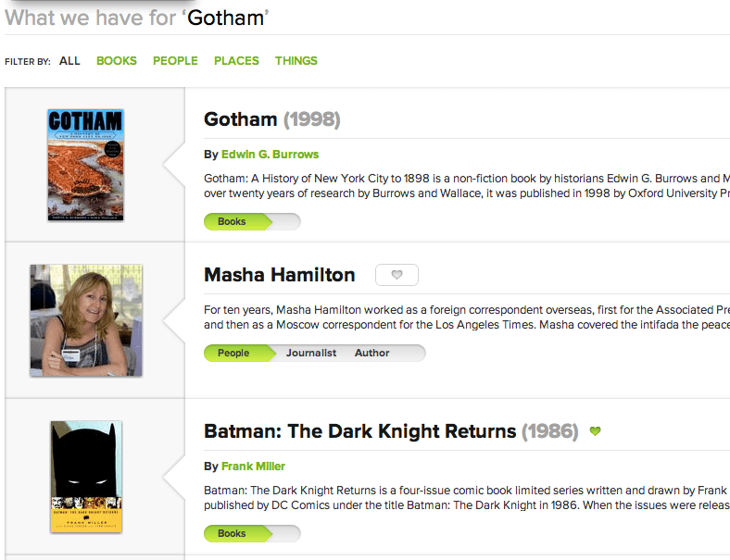Open Masha Hamilton's photo thumbnail
730x560 pixels.
(86, 320)
